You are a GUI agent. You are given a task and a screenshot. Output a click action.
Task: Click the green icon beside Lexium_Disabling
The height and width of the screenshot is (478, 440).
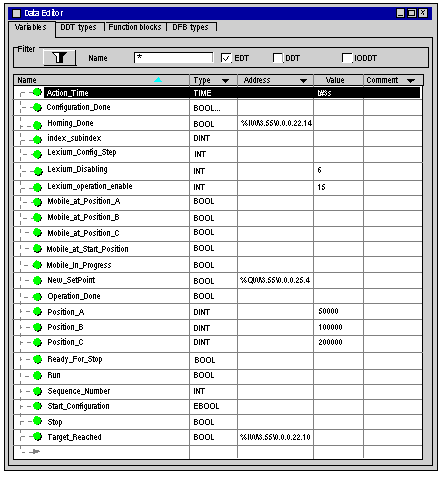(x=38, y=171)
